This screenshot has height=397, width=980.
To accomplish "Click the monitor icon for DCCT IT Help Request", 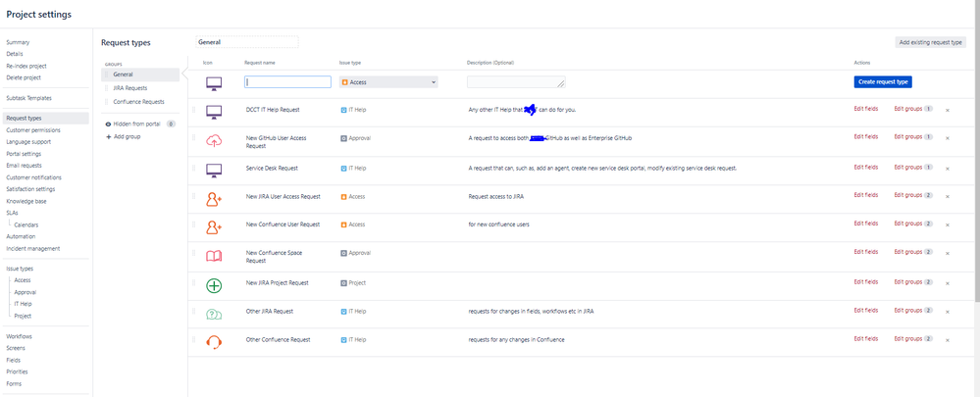I will point(214,110).
